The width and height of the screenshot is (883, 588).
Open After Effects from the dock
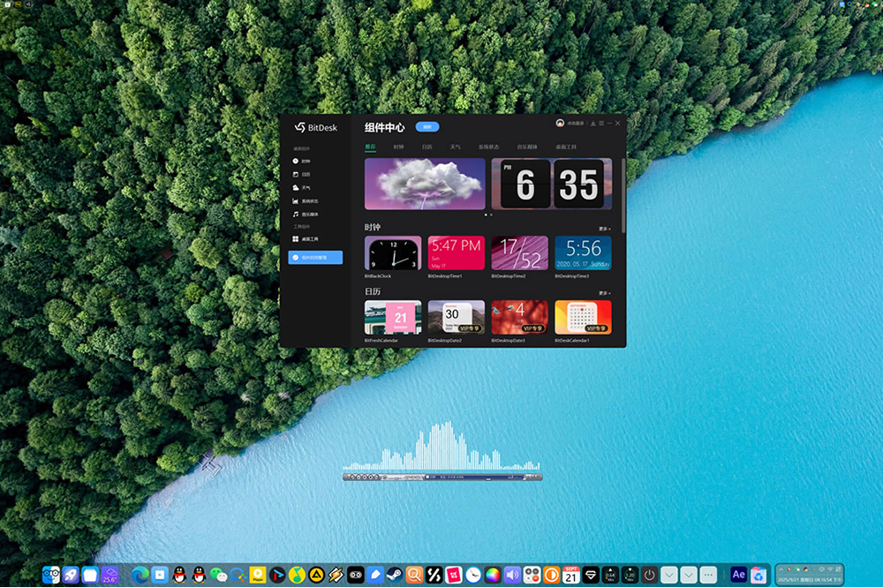pyautogui.click(x=739, y=575)
